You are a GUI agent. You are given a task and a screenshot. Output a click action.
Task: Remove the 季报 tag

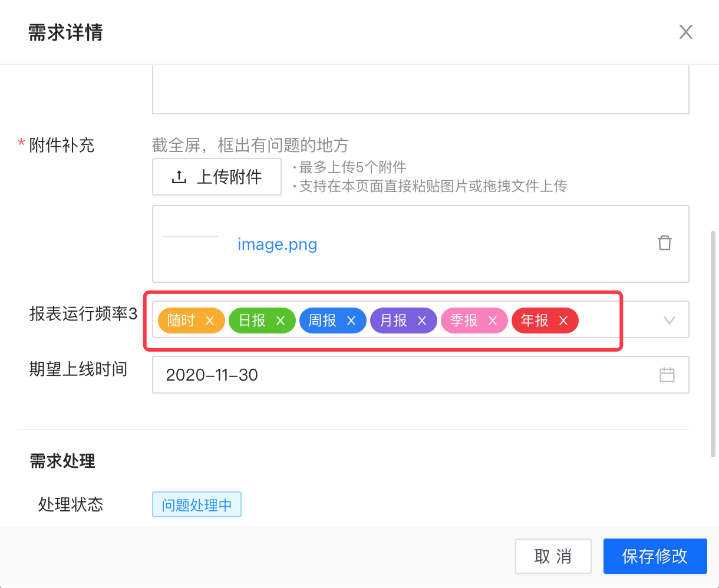click(x=493, y=321)
